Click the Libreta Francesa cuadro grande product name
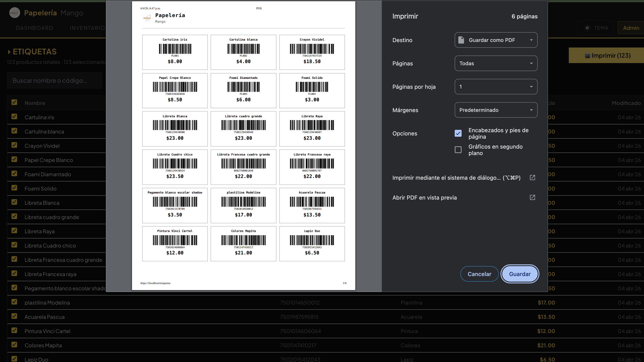This screenshot has height=362, width=644. point(64,260)
